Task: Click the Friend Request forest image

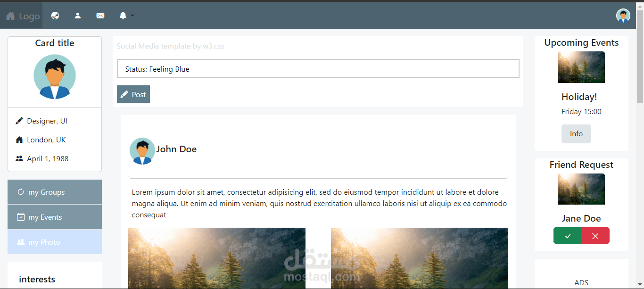Action: [x=581, y=189]
